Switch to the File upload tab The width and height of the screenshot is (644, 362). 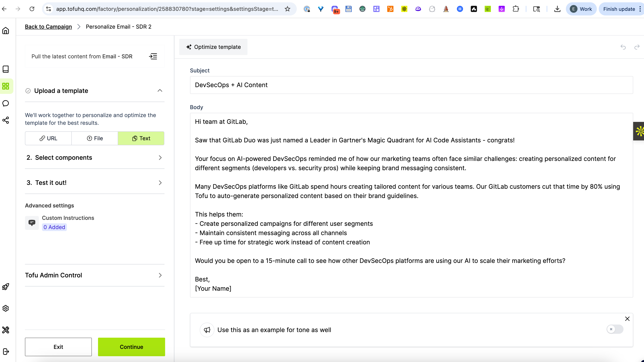click(x=95, y=138)
